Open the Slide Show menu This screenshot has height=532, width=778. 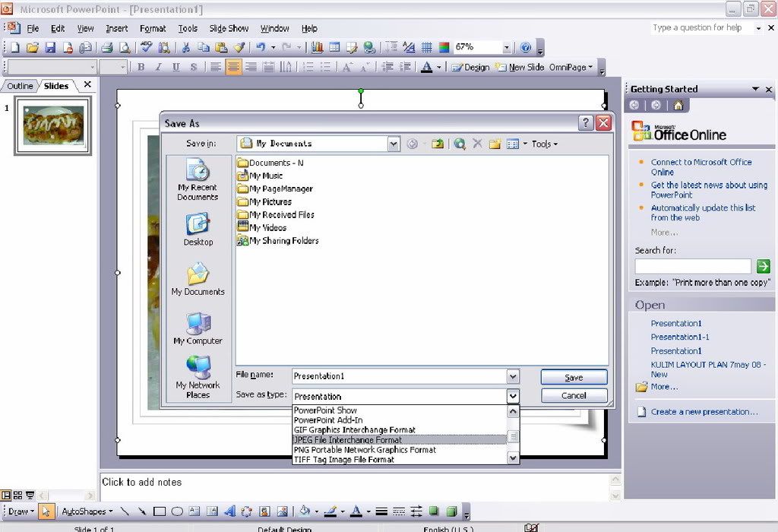(229, 28)
